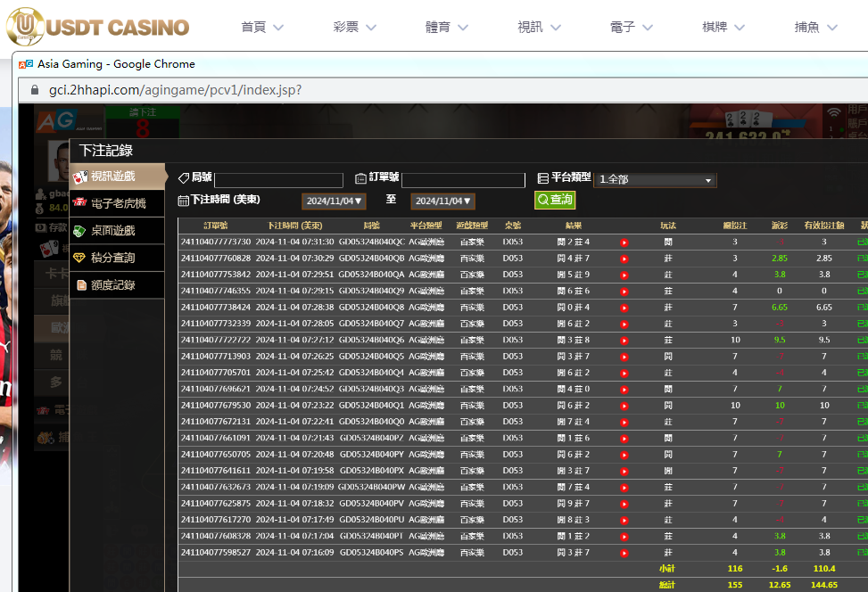Open the end date picker after 至
This screenshot has width=868, height=592.
pyautogui.click(x=442, y=201)
